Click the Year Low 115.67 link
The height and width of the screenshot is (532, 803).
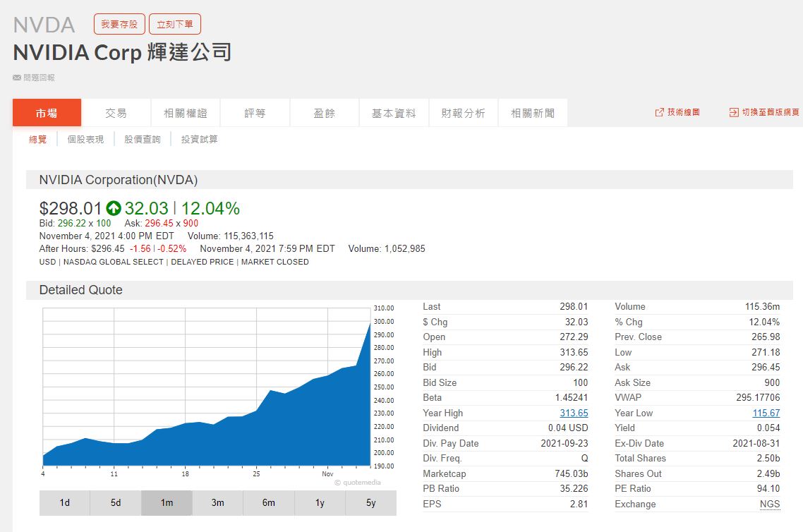tap(766, 413)
